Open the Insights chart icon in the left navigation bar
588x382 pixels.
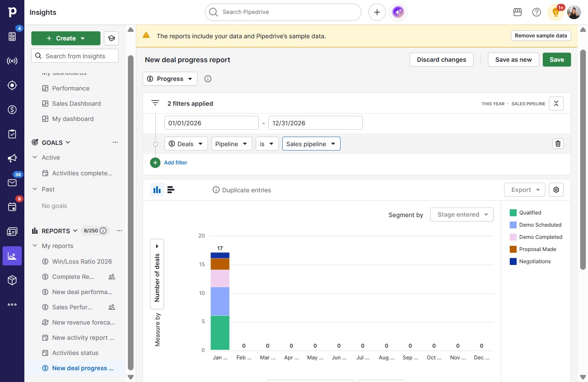point(12,256)
